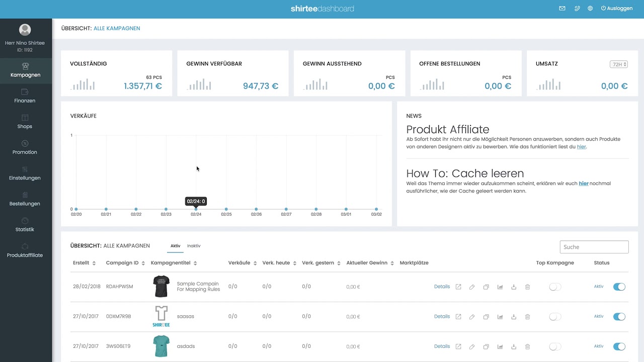Screen dimensions: 644x362
Task: Download icon for saasas campaign
Action: [x=514, y=317]
